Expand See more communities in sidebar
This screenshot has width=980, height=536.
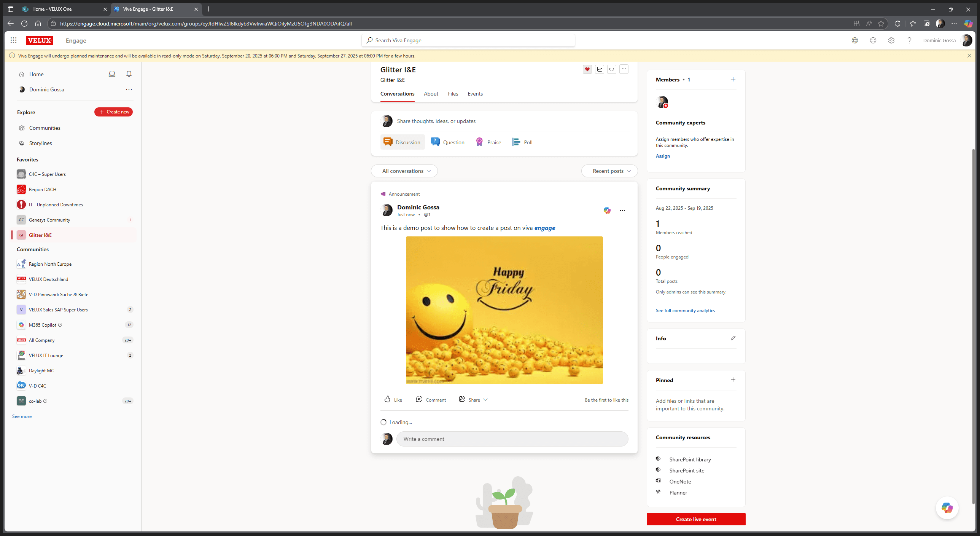coord(22,416)
